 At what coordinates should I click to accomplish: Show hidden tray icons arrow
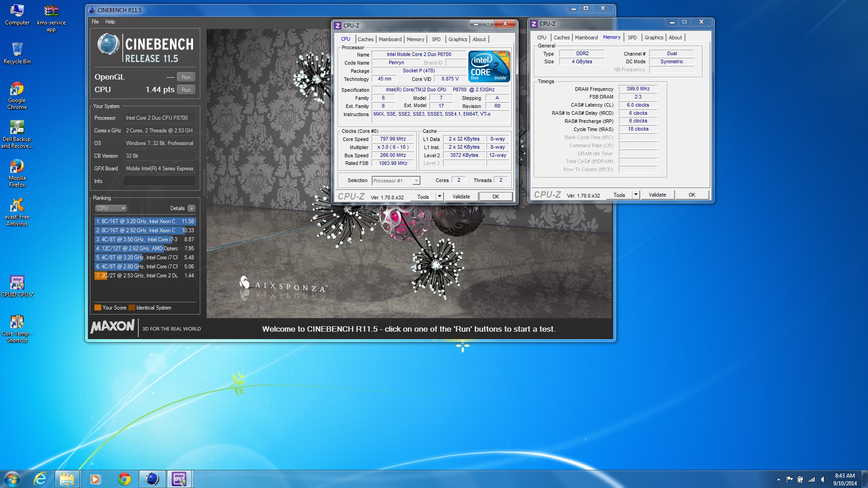[x=778, y=479]
